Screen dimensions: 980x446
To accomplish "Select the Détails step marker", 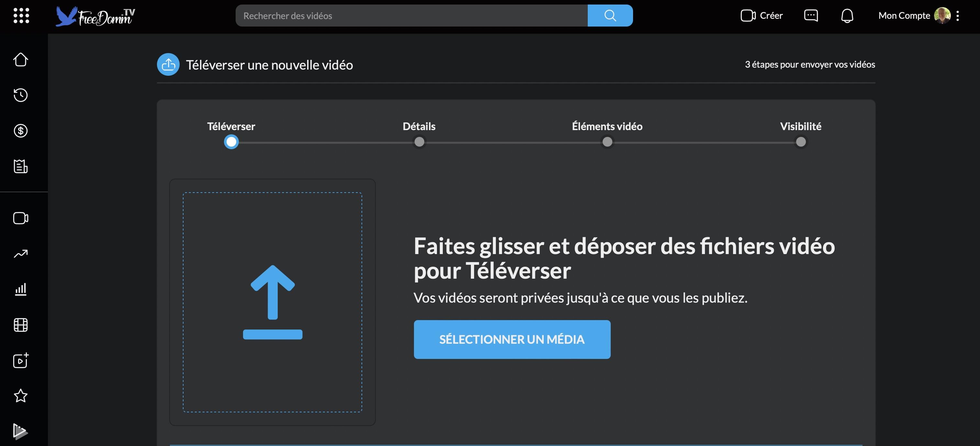I will 419,142.
